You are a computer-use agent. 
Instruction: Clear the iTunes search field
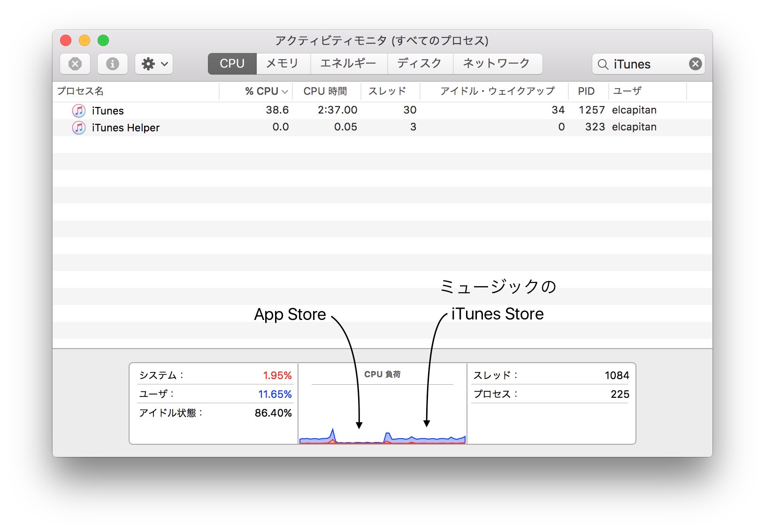[x=696, y=64]
